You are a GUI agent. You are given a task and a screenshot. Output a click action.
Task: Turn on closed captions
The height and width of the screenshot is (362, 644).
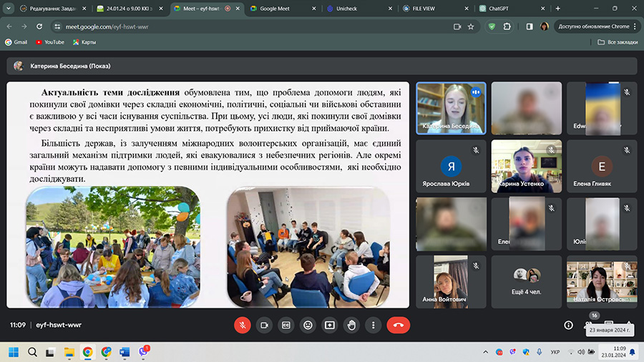pos(286,325)
